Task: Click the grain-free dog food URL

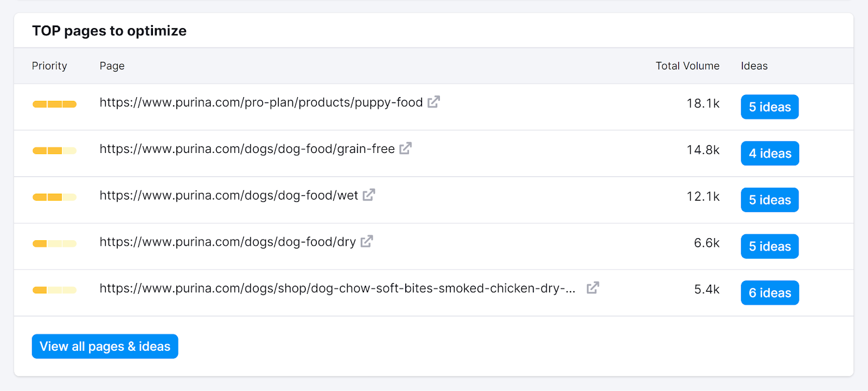Action: pyautogui.click(x=247, y=149)
